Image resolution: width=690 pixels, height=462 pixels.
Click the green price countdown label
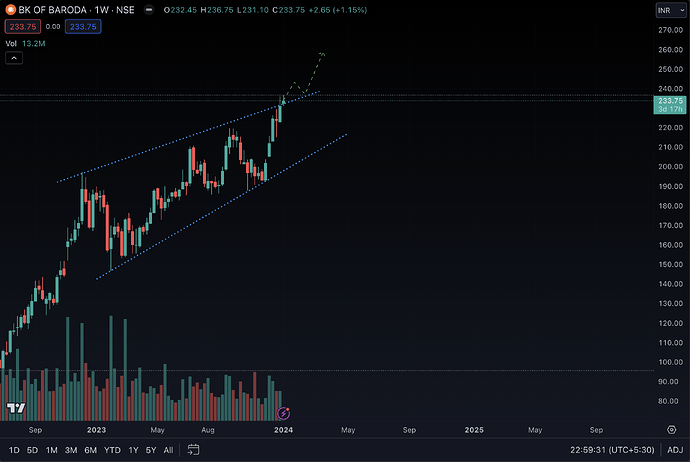tap(670, 105)
